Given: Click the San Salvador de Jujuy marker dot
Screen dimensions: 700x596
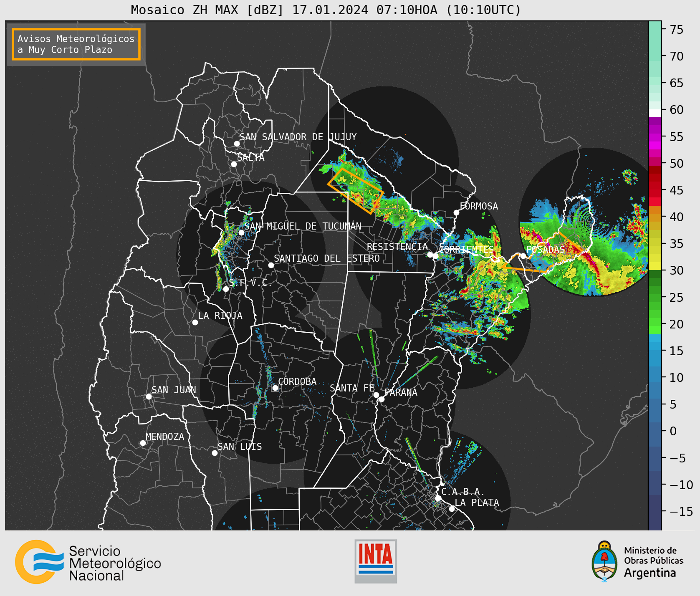Looking at the screenshot, I should [x=237, y=144].
